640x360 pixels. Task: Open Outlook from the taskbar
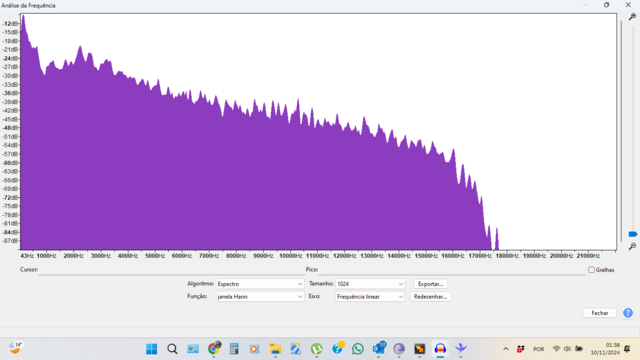point(379,349)
